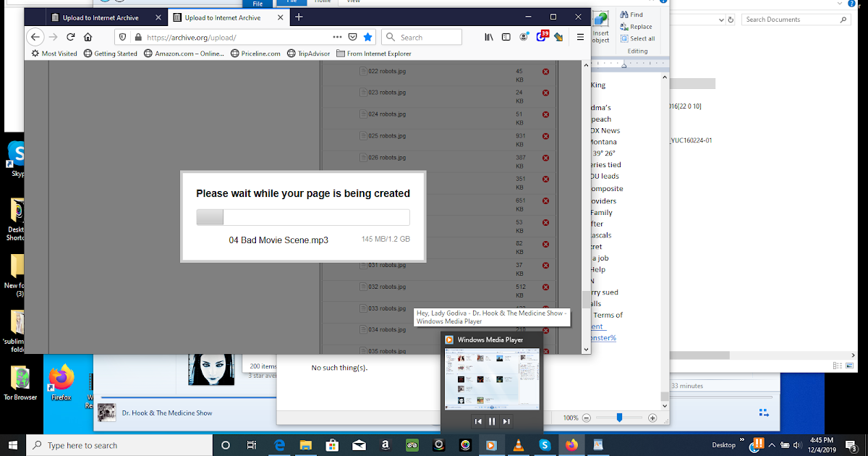
Task: Open a new Firefox tab
Action: (299, 17)
